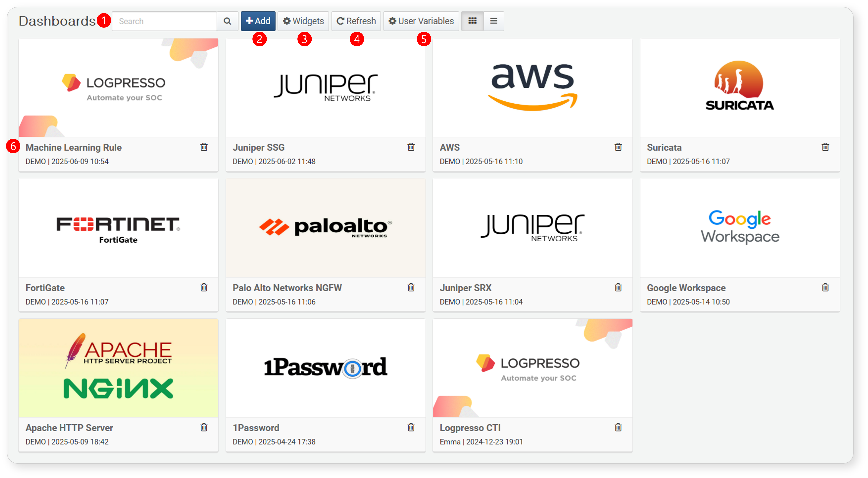The image size is (868, 478).
Task: Open the Apache NGINX thumbnail
Action: click(119, 368)
